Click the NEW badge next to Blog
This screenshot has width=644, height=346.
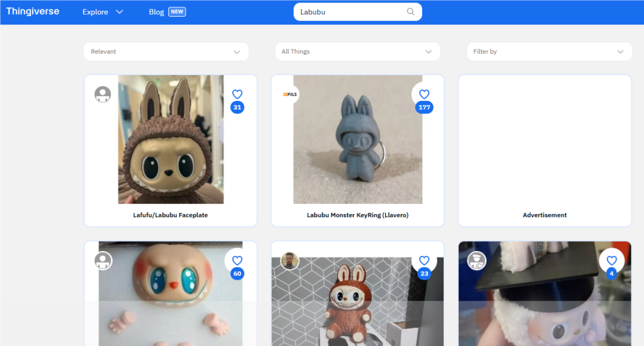(x=177, y=12)
